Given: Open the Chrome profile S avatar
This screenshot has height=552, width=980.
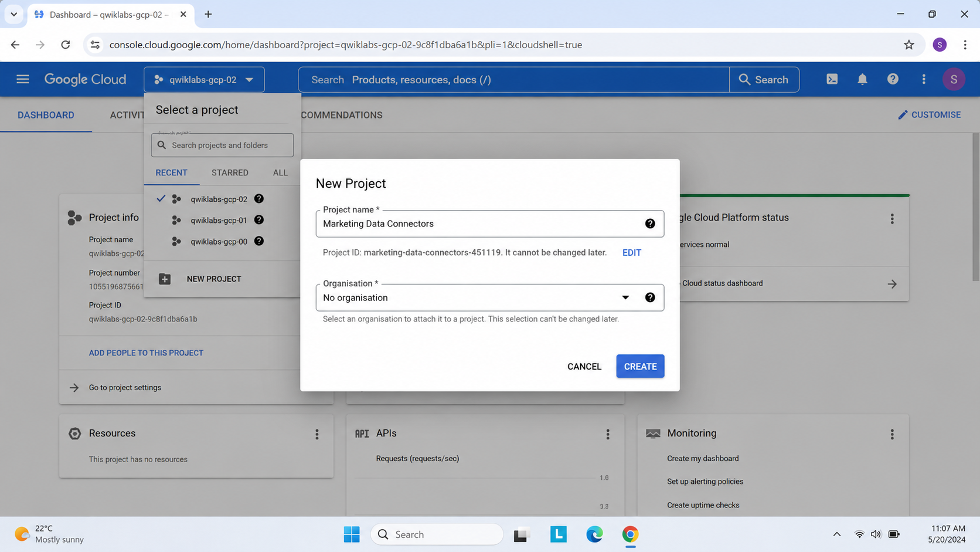Looking at the screenshot, I should [x=940, y=45].
